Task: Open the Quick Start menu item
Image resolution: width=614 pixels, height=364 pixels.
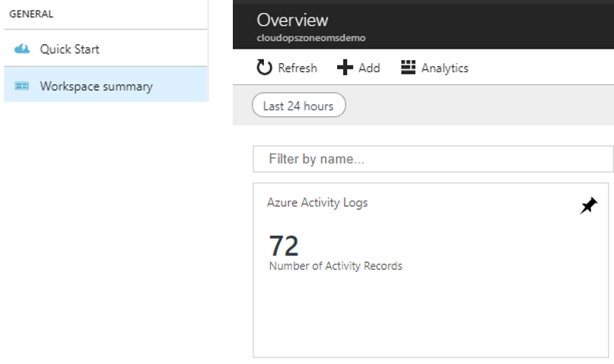Action: (x=106, y=49)
